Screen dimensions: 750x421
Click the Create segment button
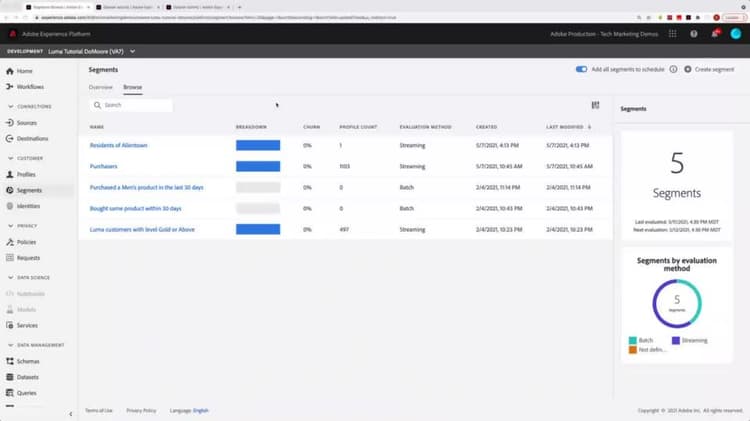(x=708, y=69)
